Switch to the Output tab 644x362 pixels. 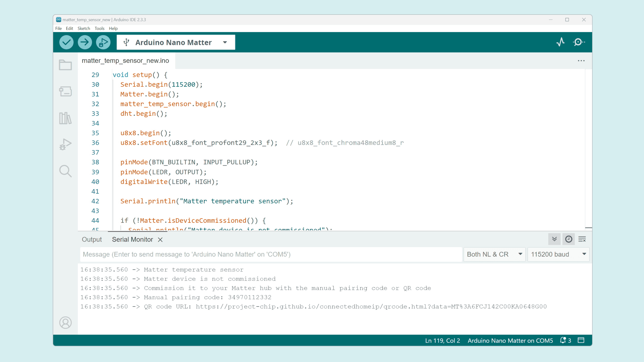click(92, 239)
